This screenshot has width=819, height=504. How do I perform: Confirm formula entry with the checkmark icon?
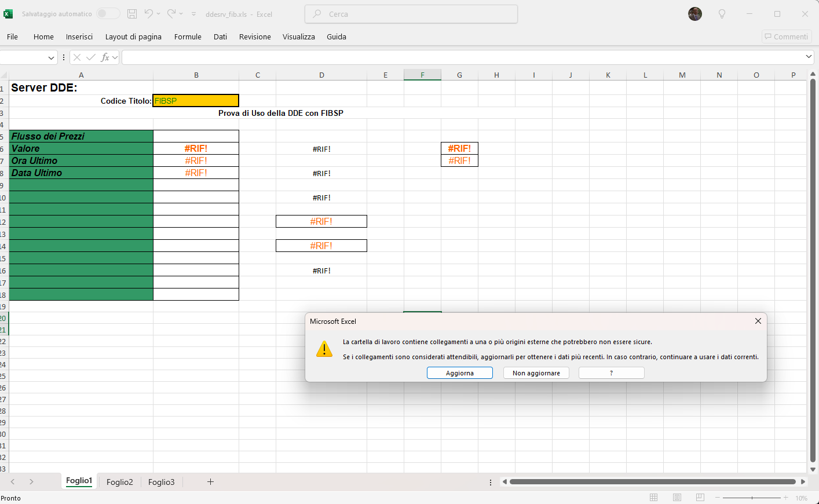pos(91,57)
